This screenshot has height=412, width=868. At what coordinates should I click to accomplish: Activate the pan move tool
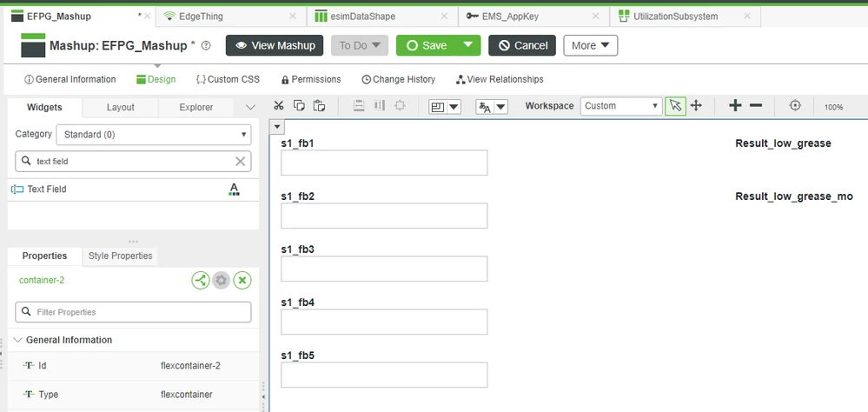point(696,106)
